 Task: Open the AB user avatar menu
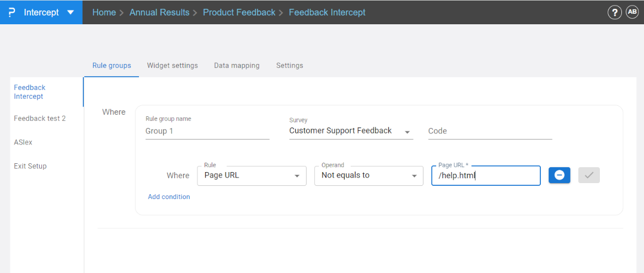[632, 12]
